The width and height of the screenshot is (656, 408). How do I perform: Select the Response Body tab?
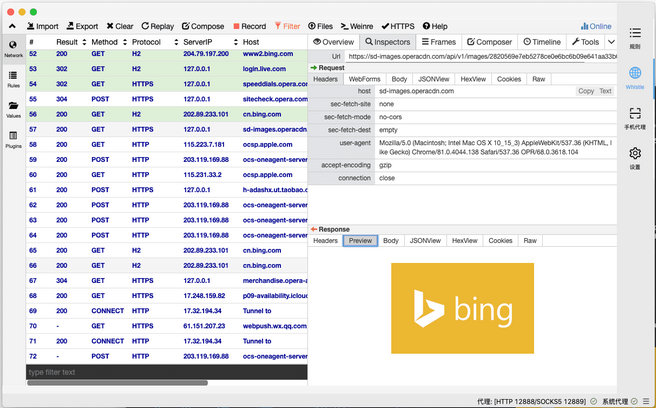pyautogui.click(x=391, y=241)
